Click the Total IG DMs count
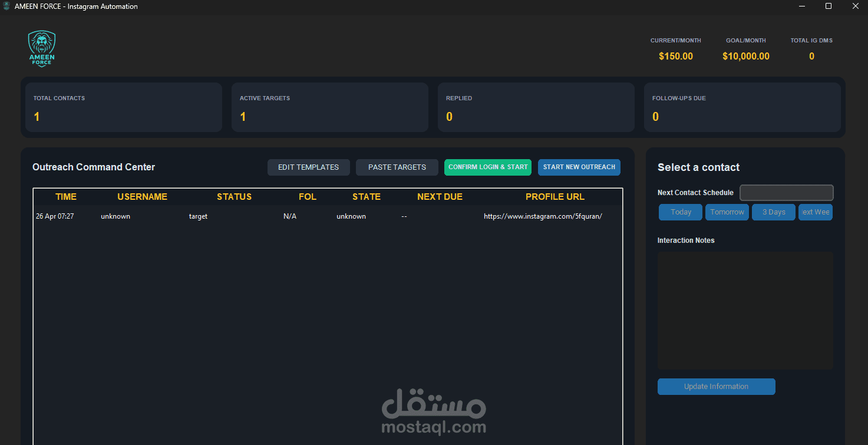868x445 pixels. coord(811,57)
